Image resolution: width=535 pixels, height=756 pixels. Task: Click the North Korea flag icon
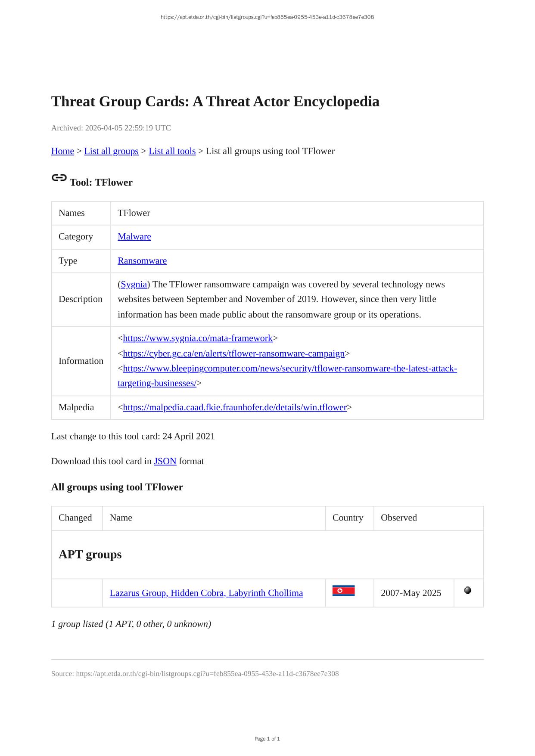(x=343, y=591)
